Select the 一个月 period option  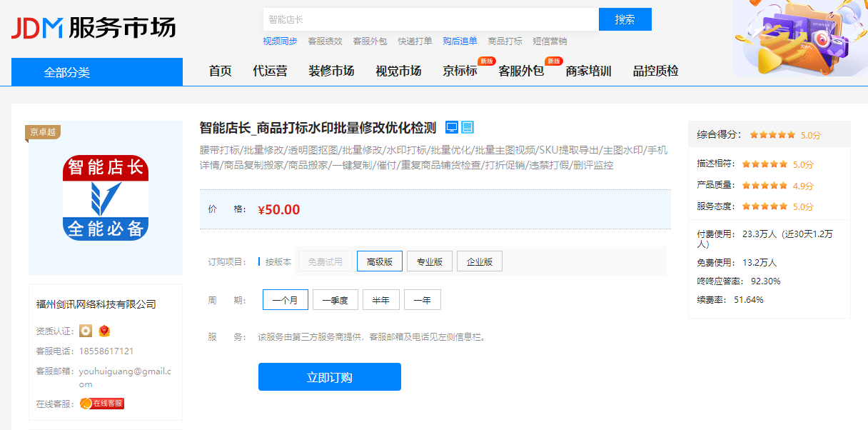coord(286,300)
